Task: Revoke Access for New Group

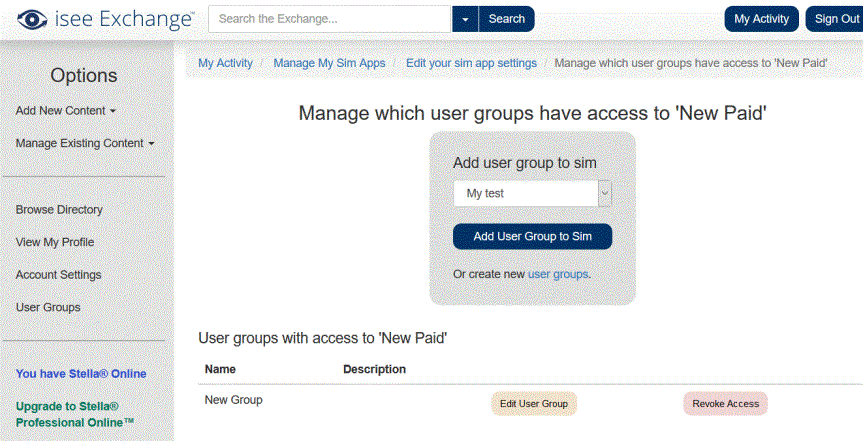Action: 725,404
